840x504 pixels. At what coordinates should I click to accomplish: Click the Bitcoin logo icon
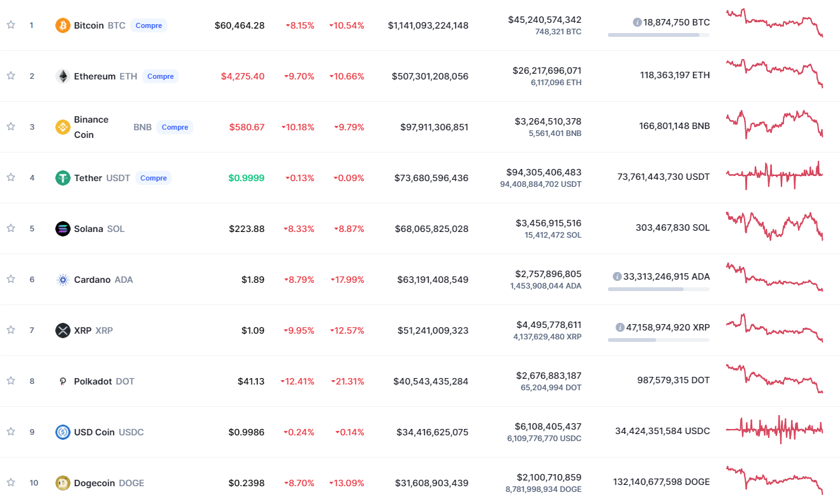click(x=63, y=25)
